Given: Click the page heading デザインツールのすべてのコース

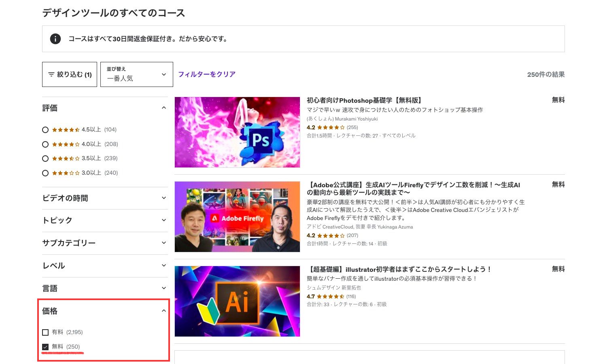Looking at the screenshot, I should click(x=114, y=13).
